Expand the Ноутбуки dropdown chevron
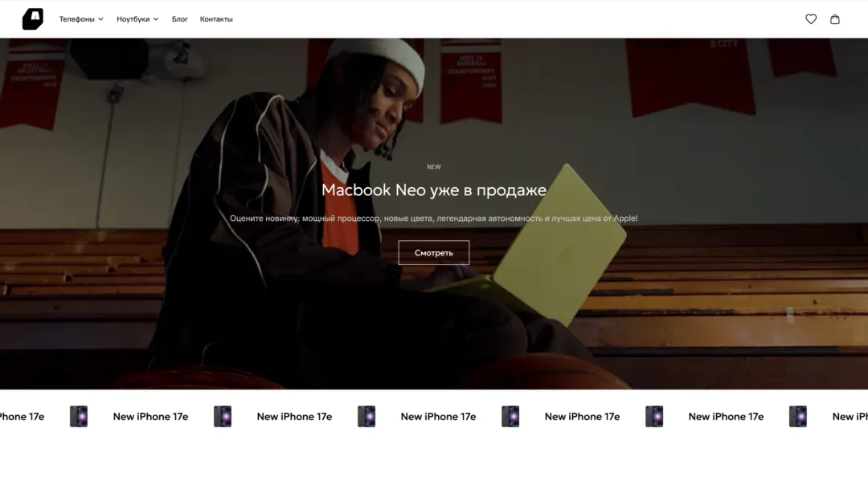 point(156,18)
